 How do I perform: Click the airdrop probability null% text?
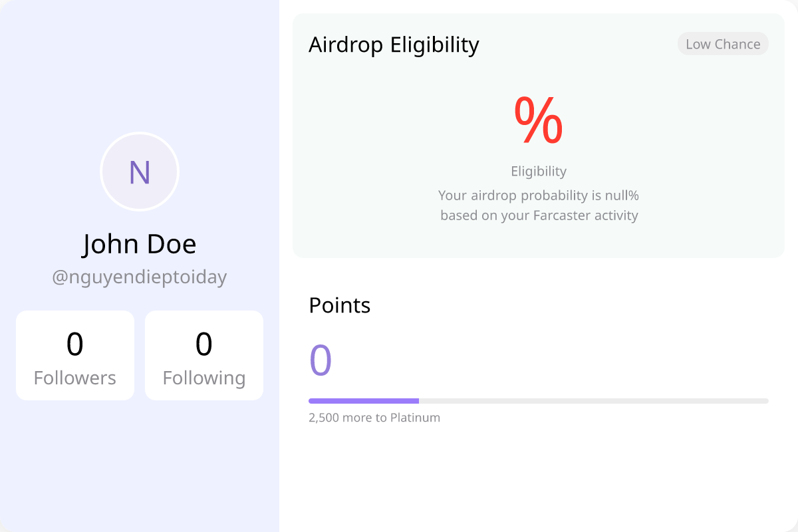pos(539,196)
